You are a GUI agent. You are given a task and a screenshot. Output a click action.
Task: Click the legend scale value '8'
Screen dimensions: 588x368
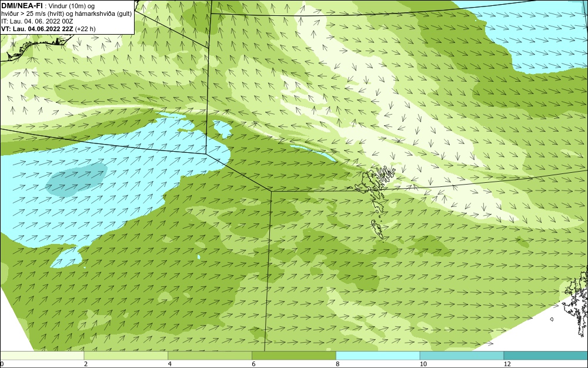coord(338,364)
